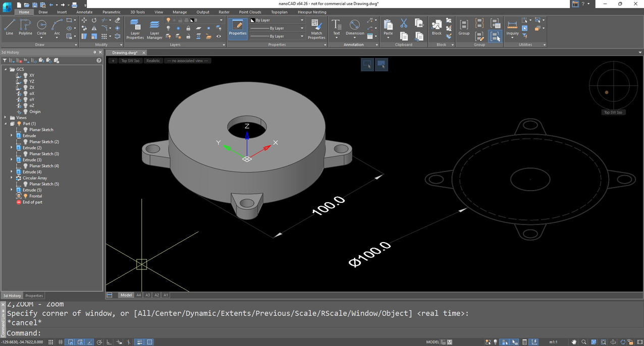Toggle grid display in status bar
Image resolution: width=644 pixels, height=346 pixels.
coord(61,342)
